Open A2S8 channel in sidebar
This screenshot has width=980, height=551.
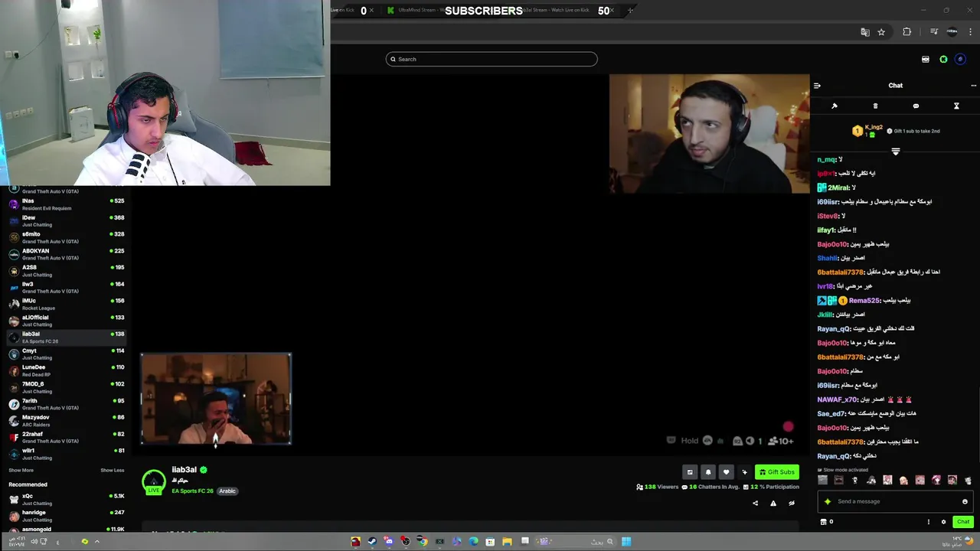click(x=67, y=271)
